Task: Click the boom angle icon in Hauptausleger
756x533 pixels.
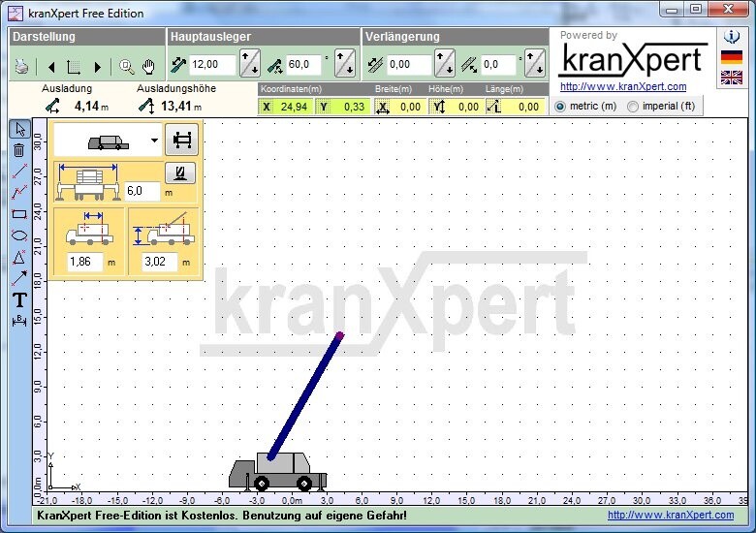Action: pos(275,66)
